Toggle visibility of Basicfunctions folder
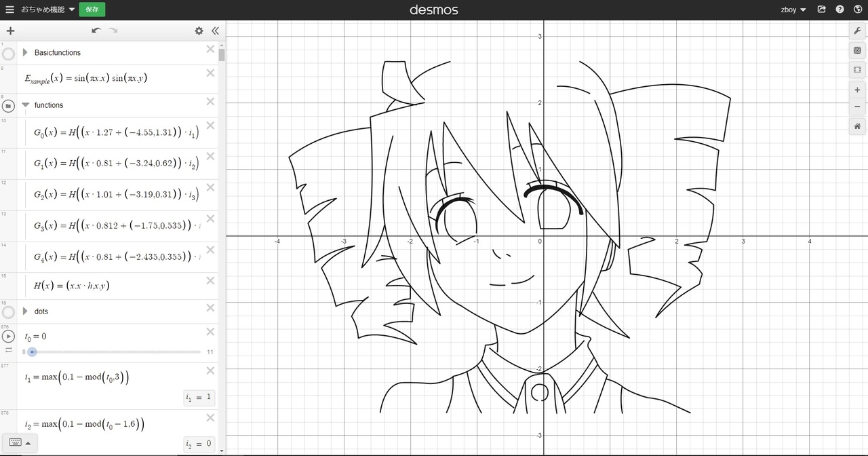868x456 pixels. [8, 54]
